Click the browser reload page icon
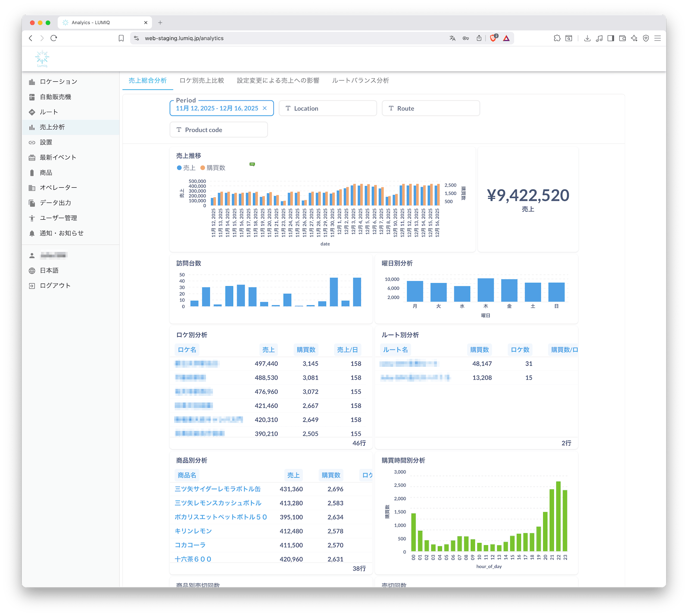This screenshot has height=616, width=688. 54,38
